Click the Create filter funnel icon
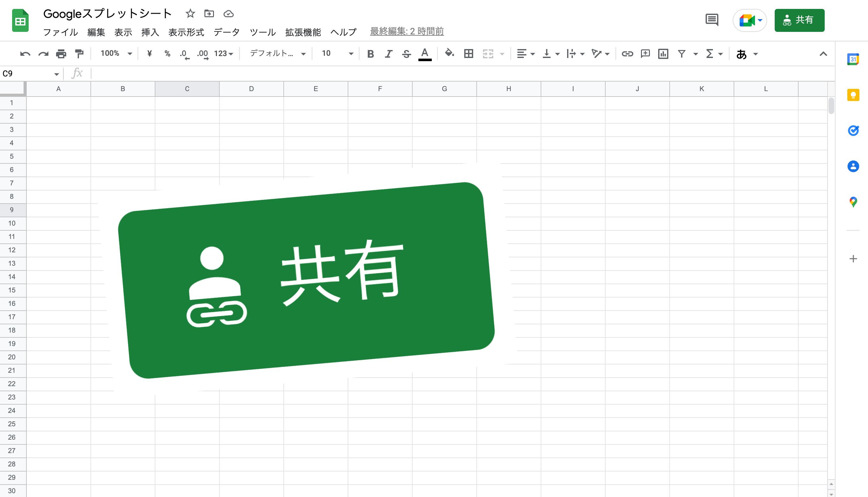This screenshot has height=497, width=868. (681, 54)
